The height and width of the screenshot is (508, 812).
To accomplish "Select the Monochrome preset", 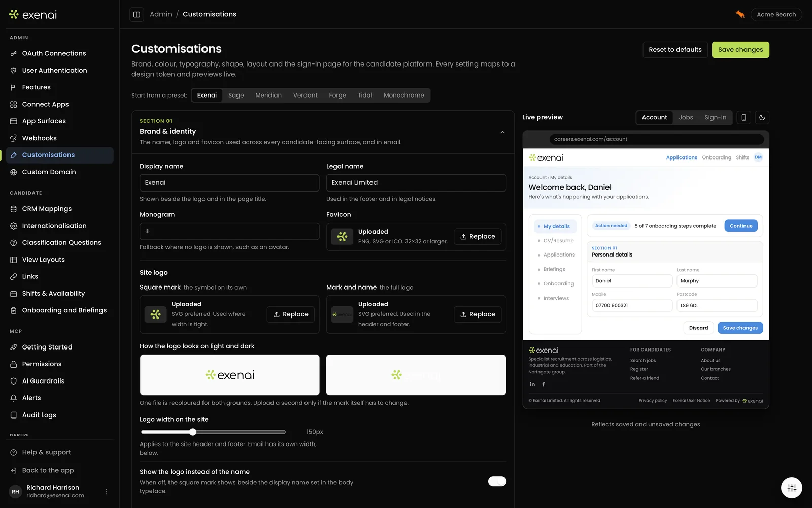I will [x=404, y=95].
